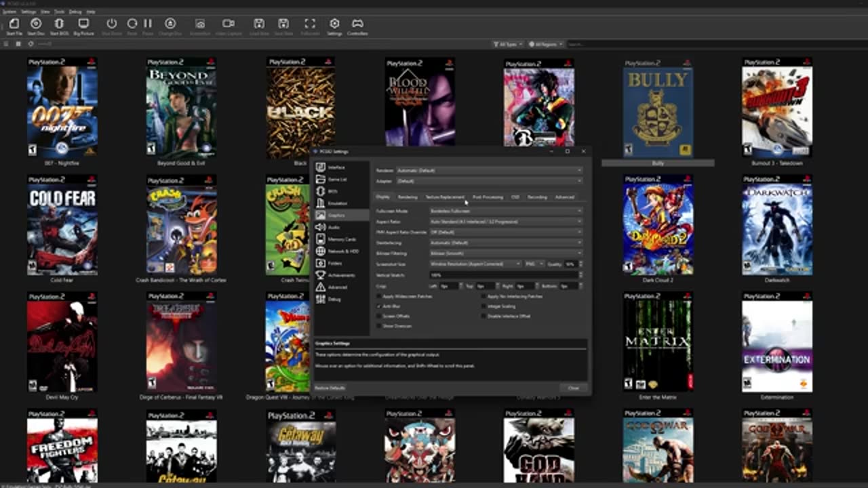Select the Cold Fear game cover
The image size is (868, 488).
62,225
